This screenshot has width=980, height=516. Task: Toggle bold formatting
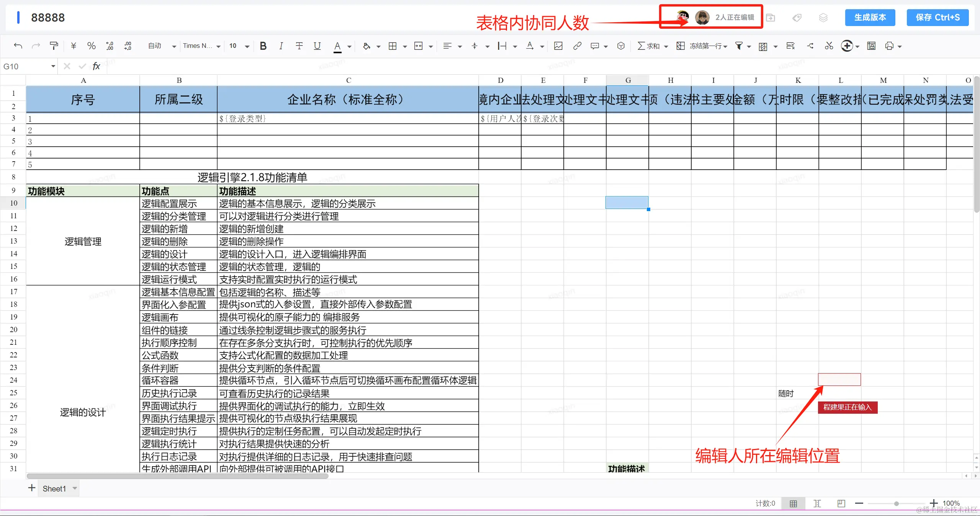tap(263, 46)
